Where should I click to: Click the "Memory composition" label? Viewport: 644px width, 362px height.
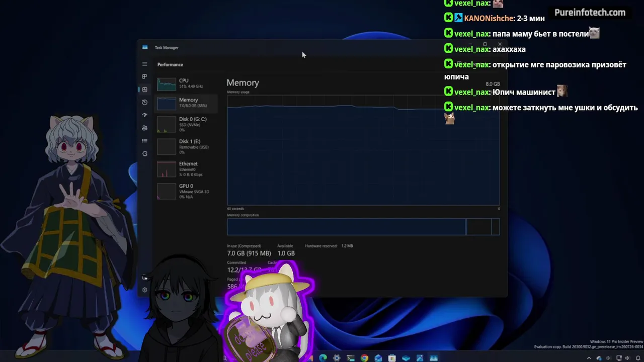[243, 215]
